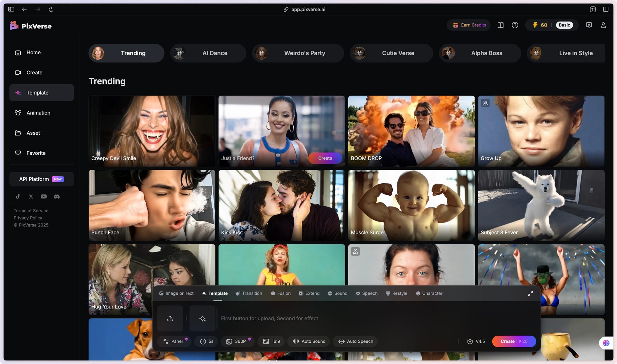The width and height of the screenshot is (617, 364).
Task: Open the V4.5 model version selector
Action: [476, 341]
